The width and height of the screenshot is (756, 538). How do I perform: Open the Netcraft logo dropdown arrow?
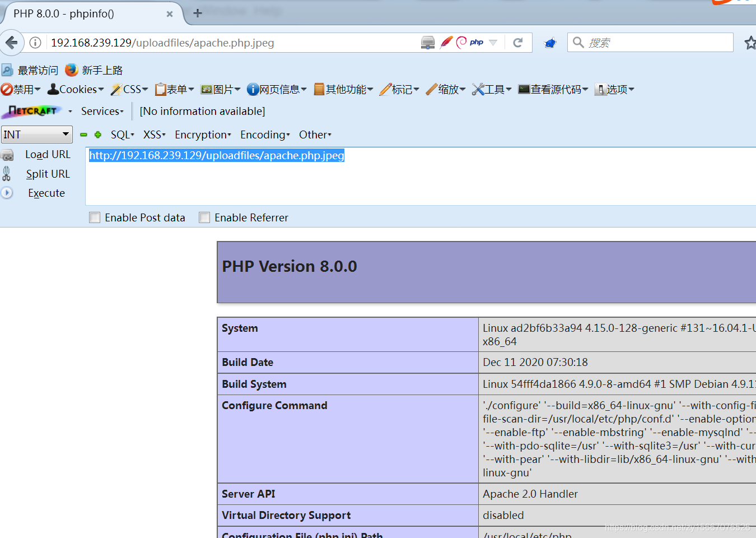pos(70,112)
